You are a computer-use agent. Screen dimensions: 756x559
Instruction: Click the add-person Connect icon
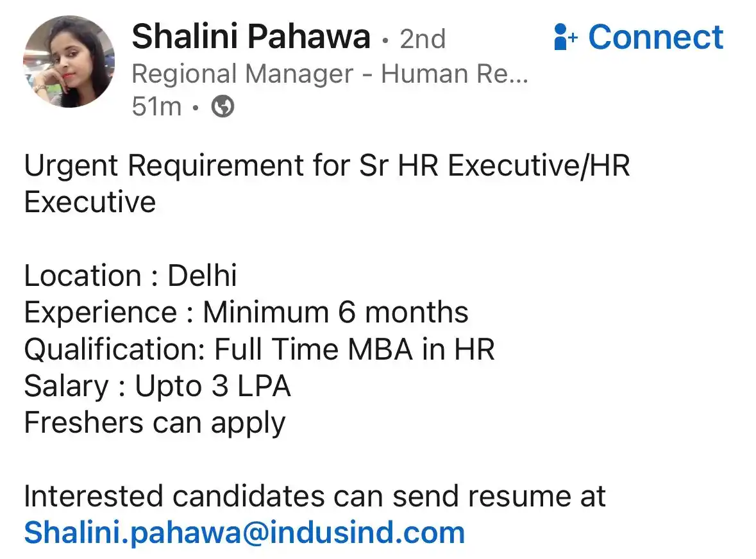[x=566, y=37]
